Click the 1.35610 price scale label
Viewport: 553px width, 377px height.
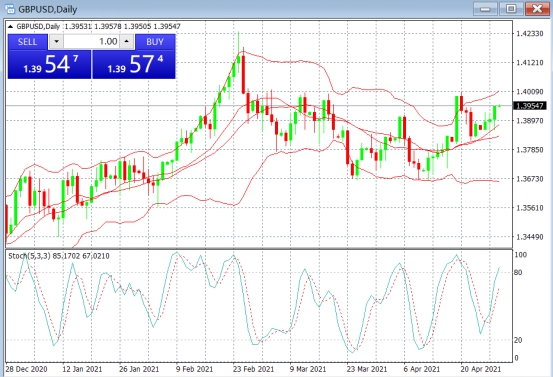[x=530, y=208]
